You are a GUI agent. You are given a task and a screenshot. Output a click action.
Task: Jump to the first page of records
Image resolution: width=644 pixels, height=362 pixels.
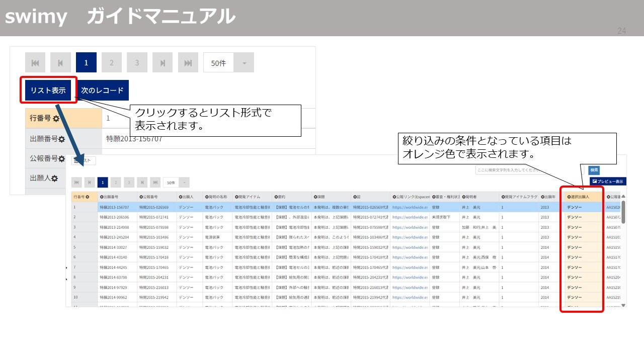tap(35, 62)
